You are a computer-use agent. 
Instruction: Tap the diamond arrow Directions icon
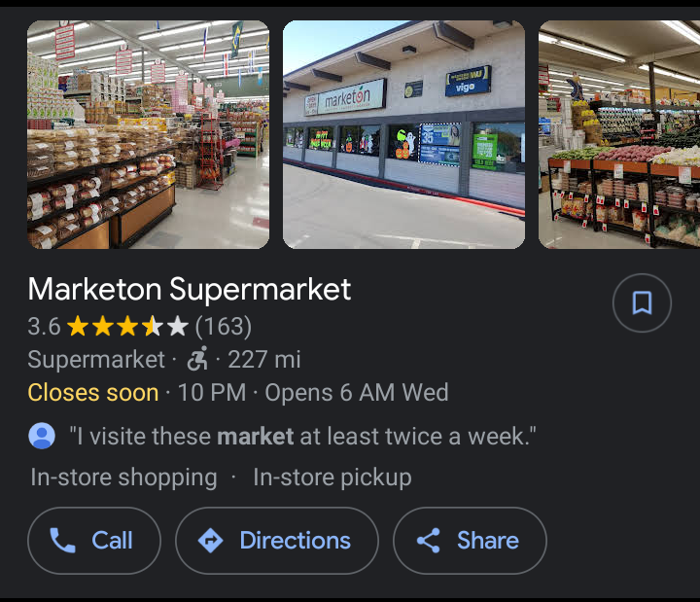tap(210, 541)
